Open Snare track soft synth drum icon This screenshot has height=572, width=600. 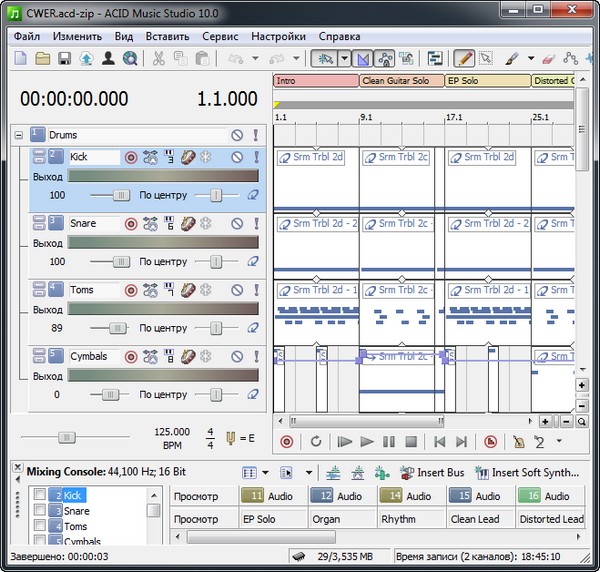point(188,223)
